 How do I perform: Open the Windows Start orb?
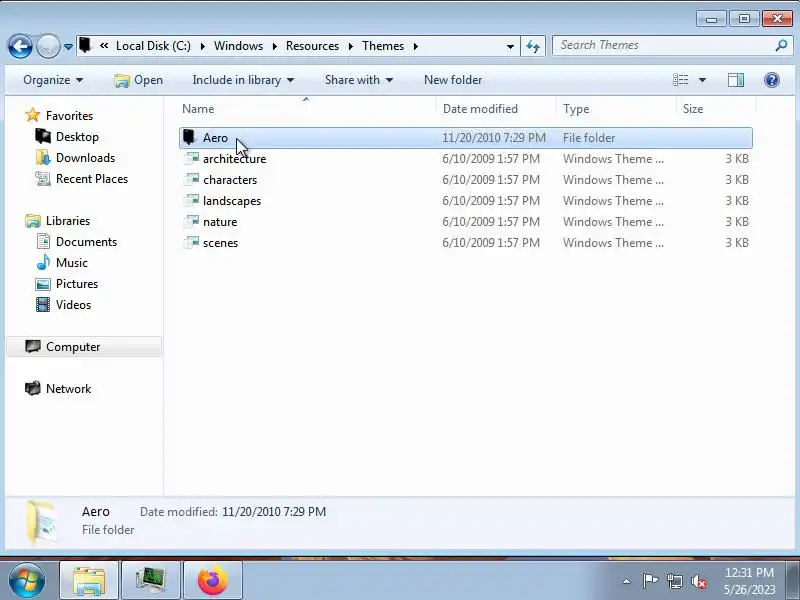click(x=27, y=581)
